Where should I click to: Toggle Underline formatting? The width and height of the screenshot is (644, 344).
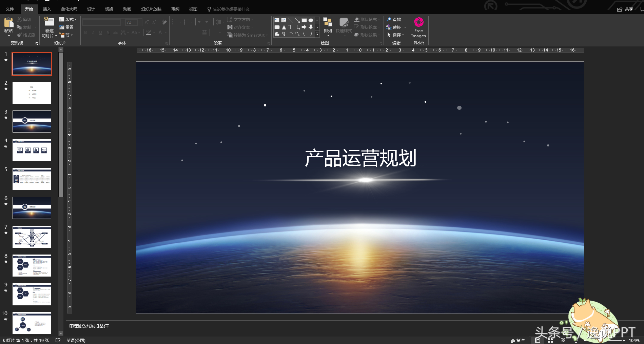pyautogui.click(x=100, y=33)
